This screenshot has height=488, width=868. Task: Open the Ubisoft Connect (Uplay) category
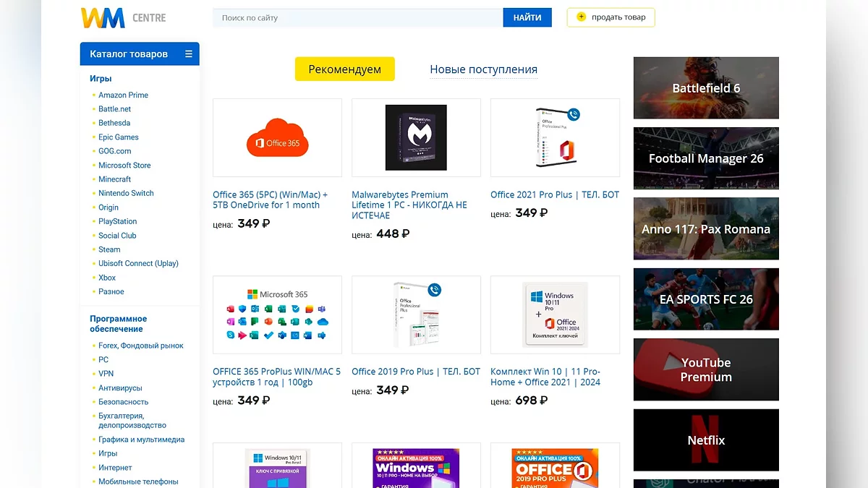(x=138, y=263)
